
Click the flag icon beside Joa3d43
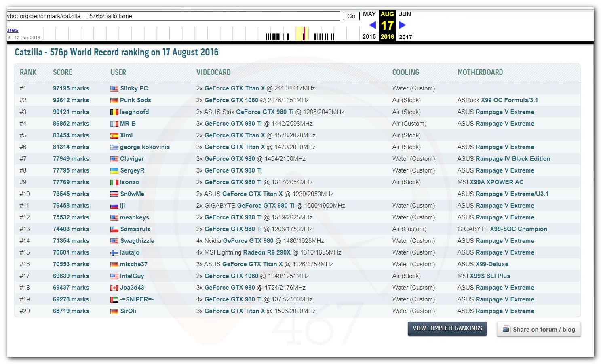point(114,288)
